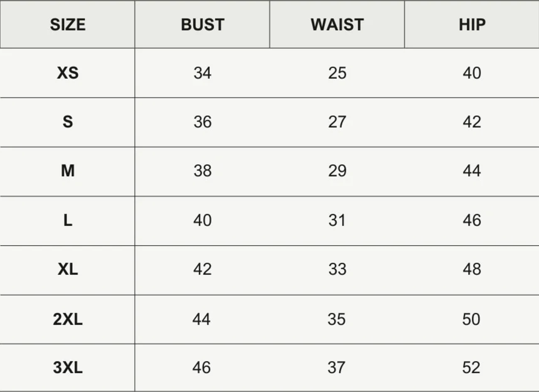Select the M size row label
The width and height of the screenshot is (539, 392).
click(68, 171)
